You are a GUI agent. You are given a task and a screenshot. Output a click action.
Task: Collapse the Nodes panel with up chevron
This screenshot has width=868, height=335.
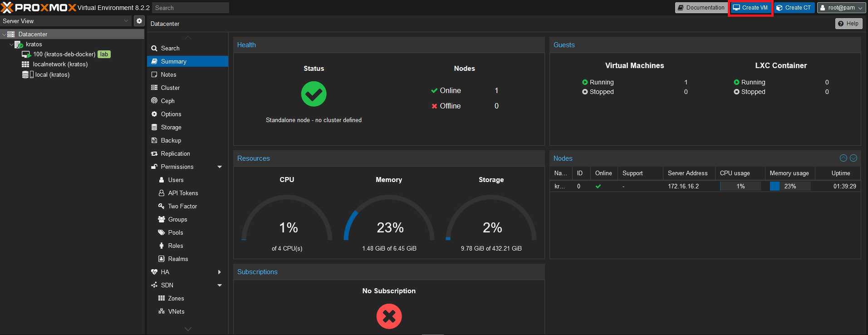click(x=843, y=158)
